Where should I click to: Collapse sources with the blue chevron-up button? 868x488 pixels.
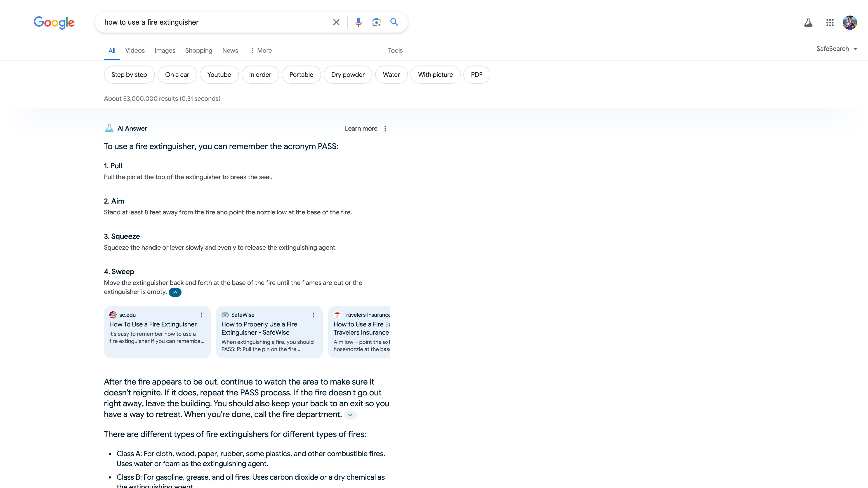click(x=175, y=292)
